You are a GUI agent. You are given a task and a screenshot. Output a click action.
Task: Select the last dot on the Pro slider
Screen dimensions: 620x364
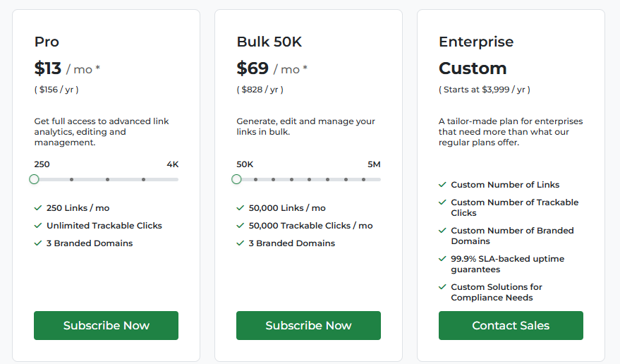(x=143, y=179)
